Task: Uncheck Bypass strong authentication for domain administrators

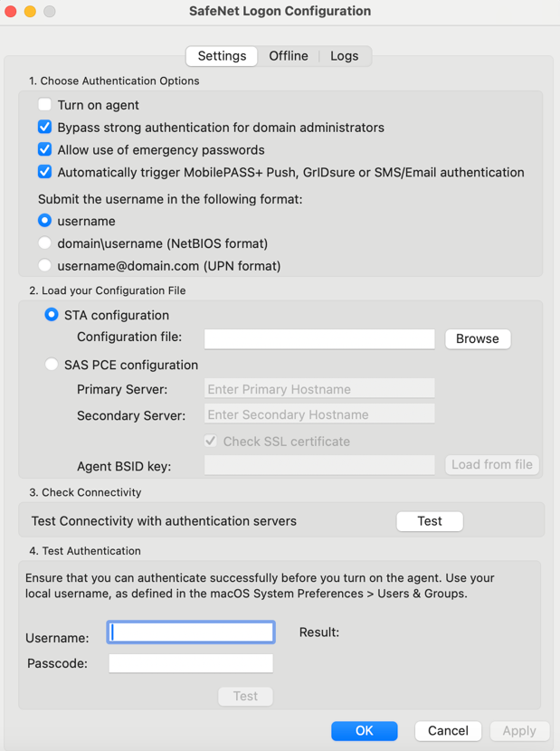Action: (44, 128)
